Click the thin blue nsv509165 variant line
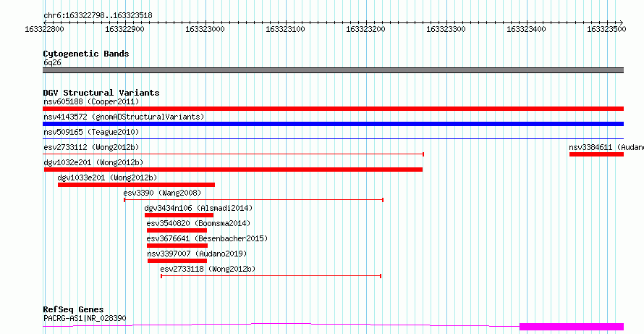Image resolution: width=644 pixels, height=334 pixels. (333, 139)
